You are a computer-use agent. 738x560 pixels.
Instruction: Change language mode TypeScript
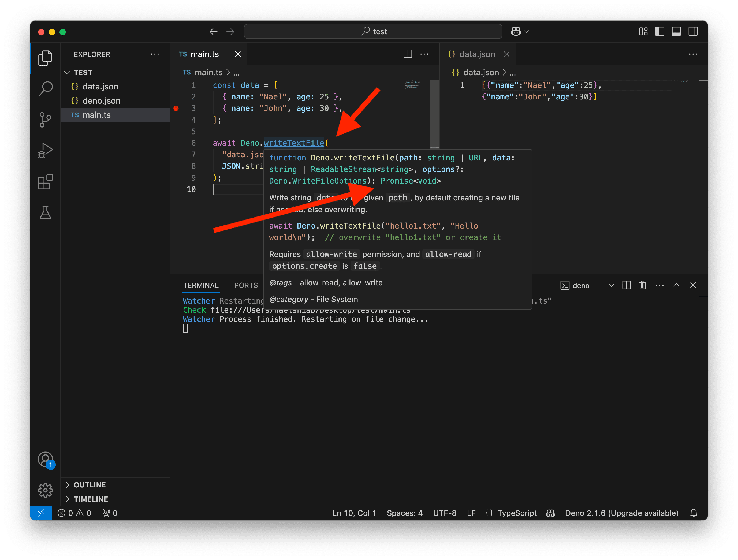517,513
